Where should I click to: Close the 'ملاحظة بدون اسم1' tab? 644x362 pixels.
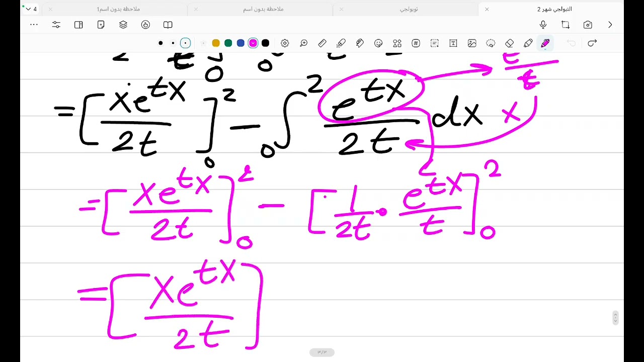click(x=50, y=9)
